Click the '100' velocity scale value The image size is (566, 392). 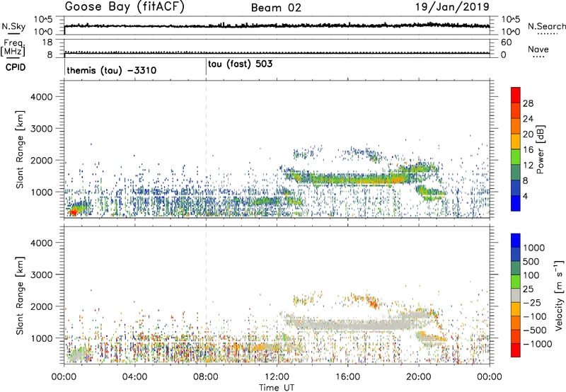click(531, 275)
